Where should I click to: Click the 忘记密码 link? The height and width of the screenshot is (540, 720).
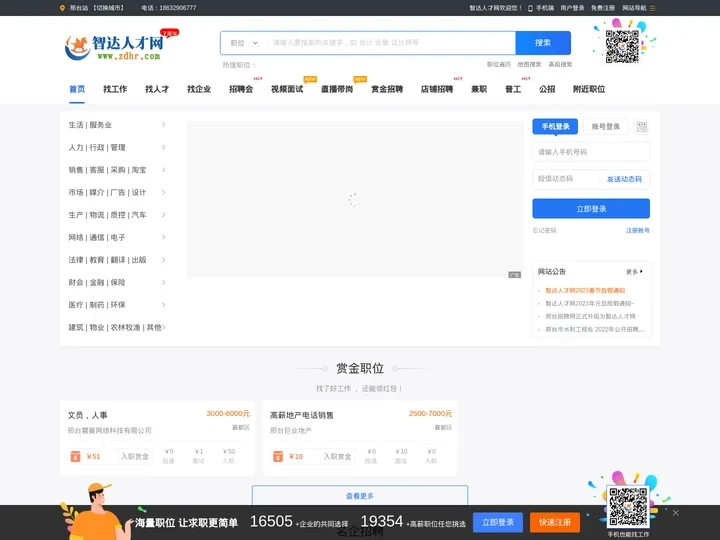[x=545, y=231]
